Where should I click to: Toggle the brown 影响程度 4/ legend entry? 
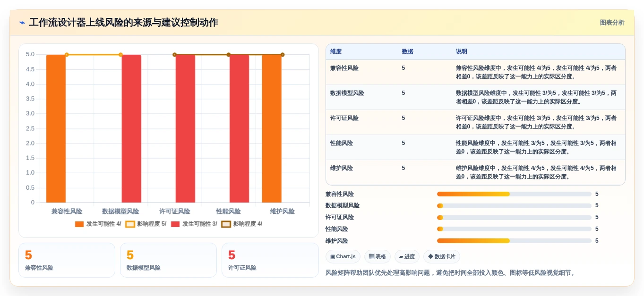pos(242,224)
